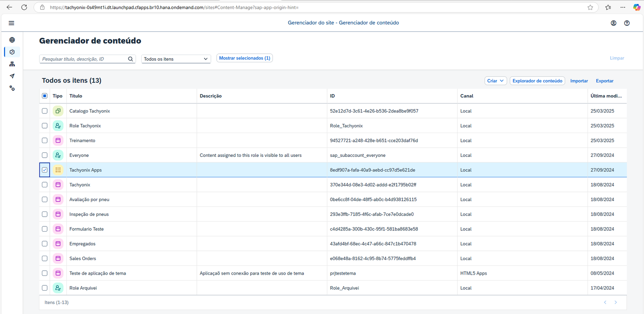Click app type icon for Sales Orders
Image resolution: width=644 pixels, height=314 pixels.
[x=58, y=259]
